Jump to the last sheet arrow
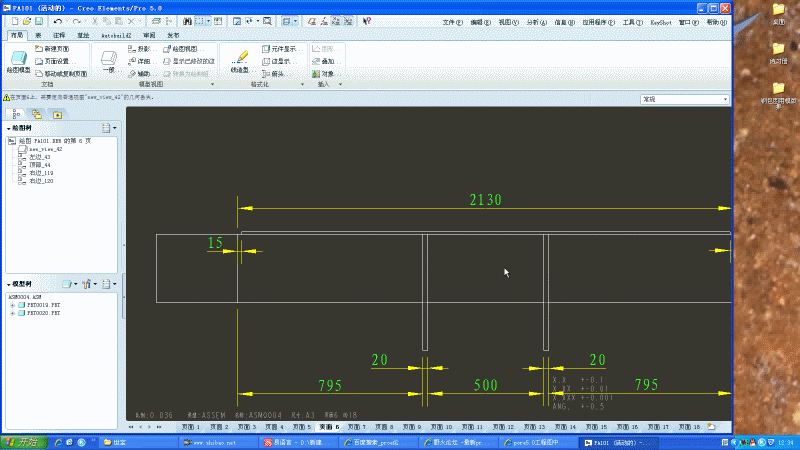 click(x=159, y=427)
